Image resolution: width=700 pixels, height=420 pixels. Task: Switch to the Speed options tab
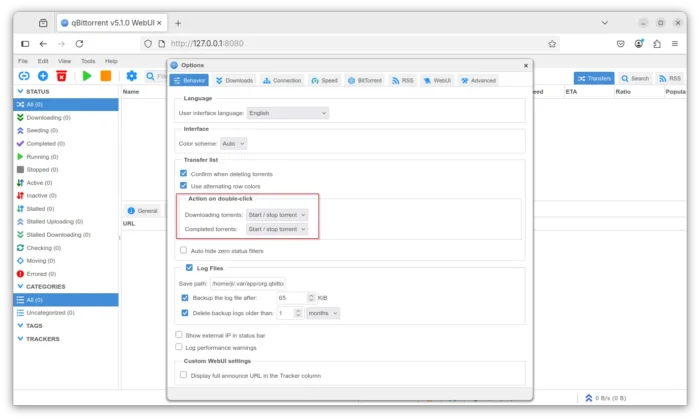pyautogui.click(x=325, y=80)
